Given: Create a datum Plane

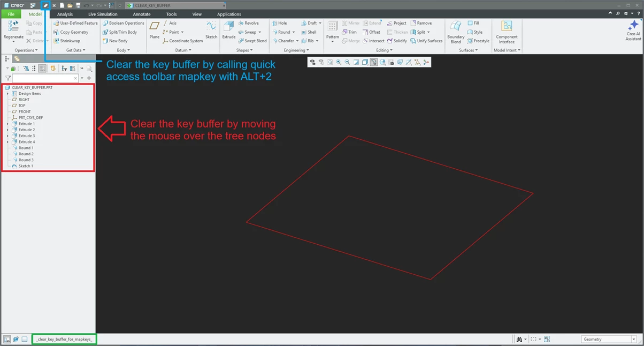Looking at the screenshot, I should point(155,31).
